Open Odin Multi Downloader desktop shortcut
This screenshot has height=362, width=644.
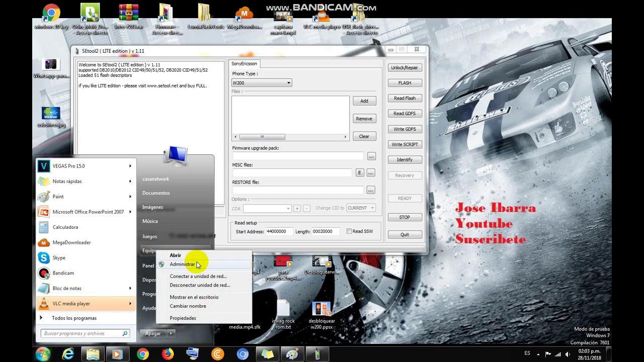tap(90, 19)
